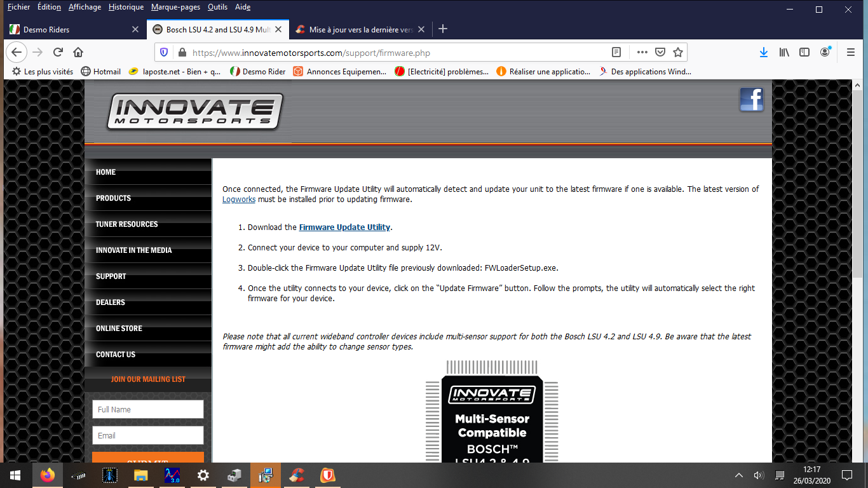Open the Desmo Rider bookmark
The width and height of the screenshot is (868, 488).
257,72
